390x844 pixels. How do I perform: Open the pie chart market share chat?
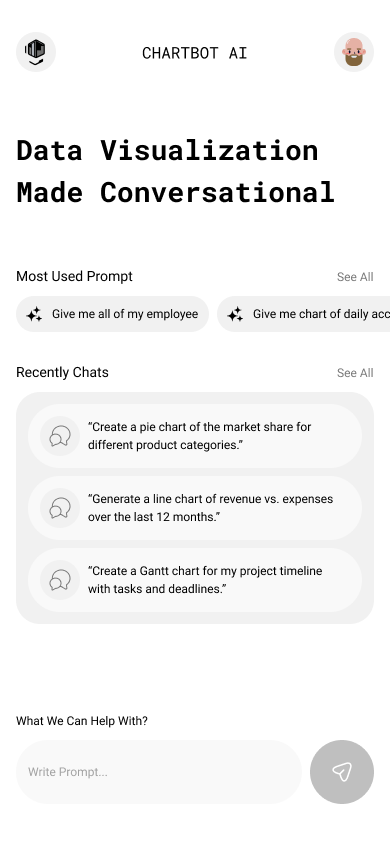195,436
